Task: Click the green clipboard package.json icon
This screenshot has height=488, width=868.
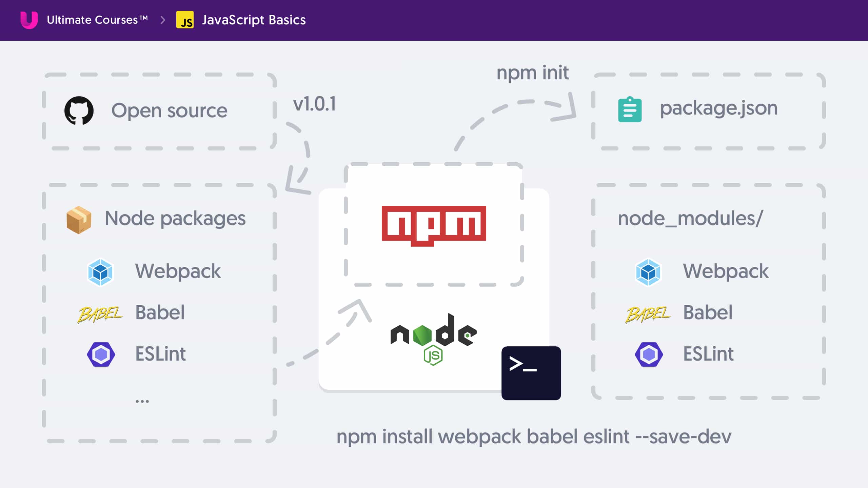Action: tap(630, 109)
